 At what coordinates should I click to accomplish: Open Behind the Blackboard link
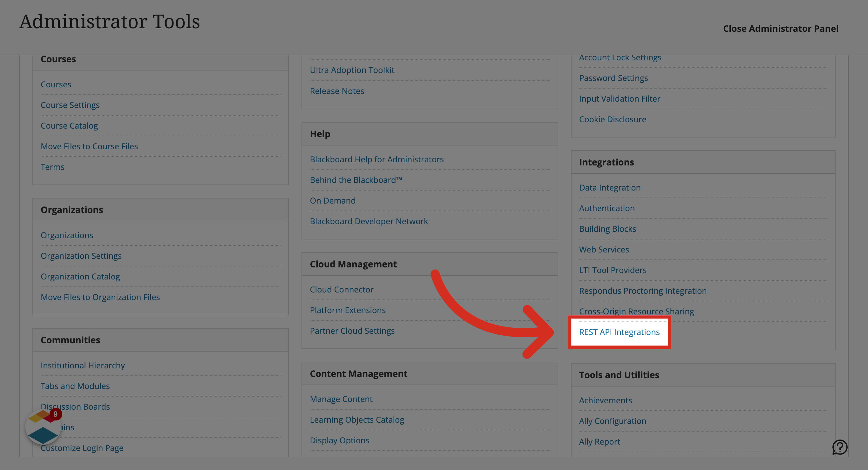pos(356,180)
